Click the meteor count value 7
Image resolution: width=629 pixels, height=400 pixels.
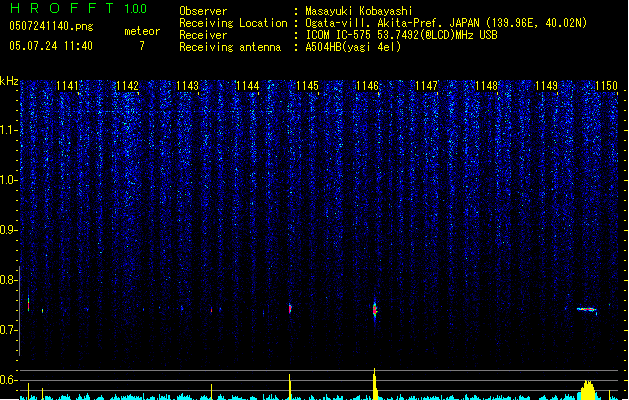pyautogui.click(x=142, y=46)
